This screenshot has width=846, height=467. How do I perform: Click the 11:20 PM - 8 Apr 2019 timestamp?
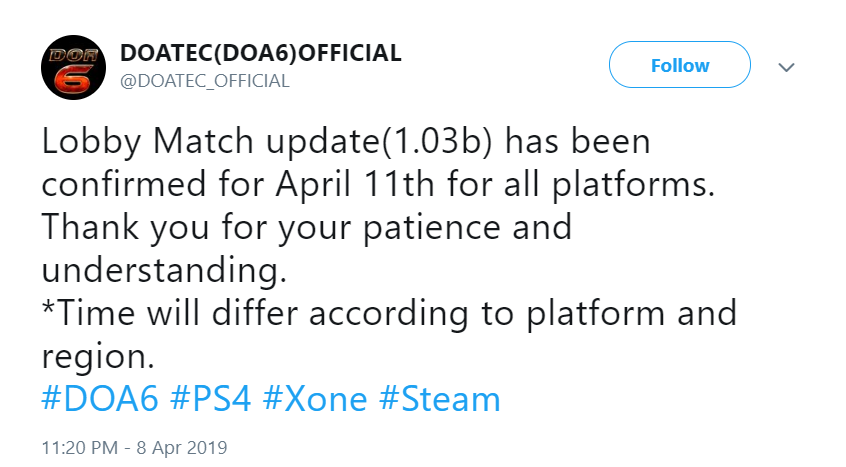click(135, 446)
